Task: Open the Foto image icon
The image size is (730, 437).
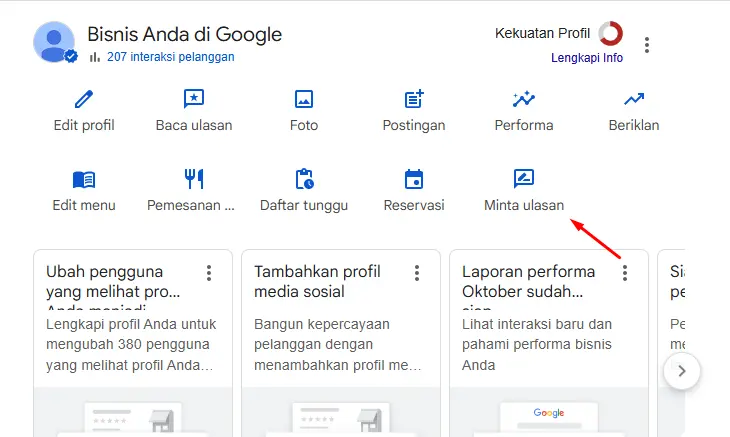Action: point(304,99)
